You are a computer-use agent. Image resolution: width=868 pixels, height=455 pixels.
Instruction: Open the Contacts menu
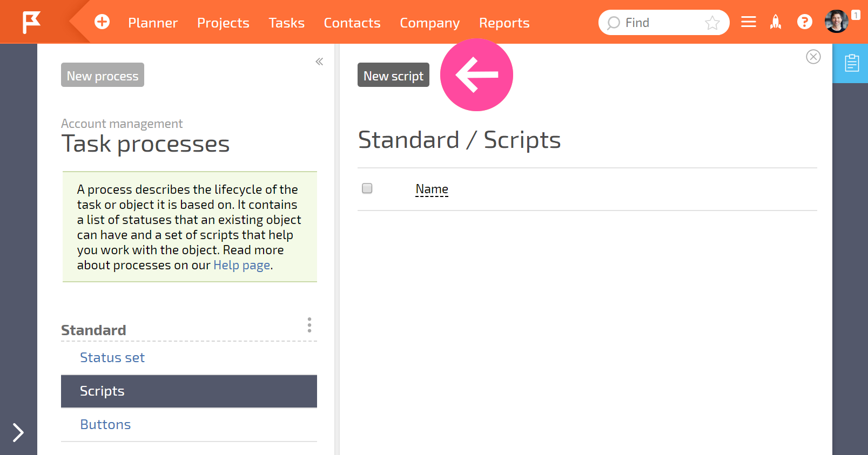click(352, 23)
